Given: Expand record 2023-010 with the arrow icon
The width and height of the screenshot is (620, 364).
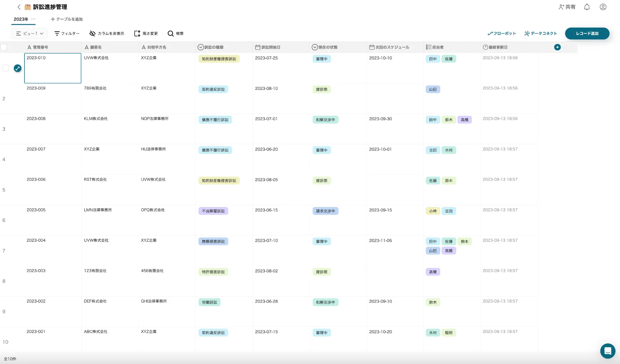Looking at the screenshot, I should click(18, 68).
